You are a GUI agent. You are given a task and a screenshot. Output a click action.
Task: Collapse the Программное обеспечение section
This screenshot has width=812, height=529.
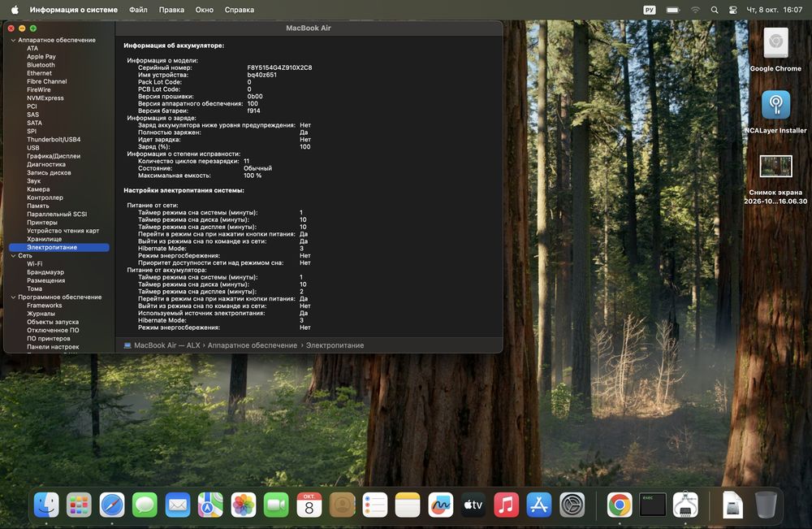pos(13,297)
